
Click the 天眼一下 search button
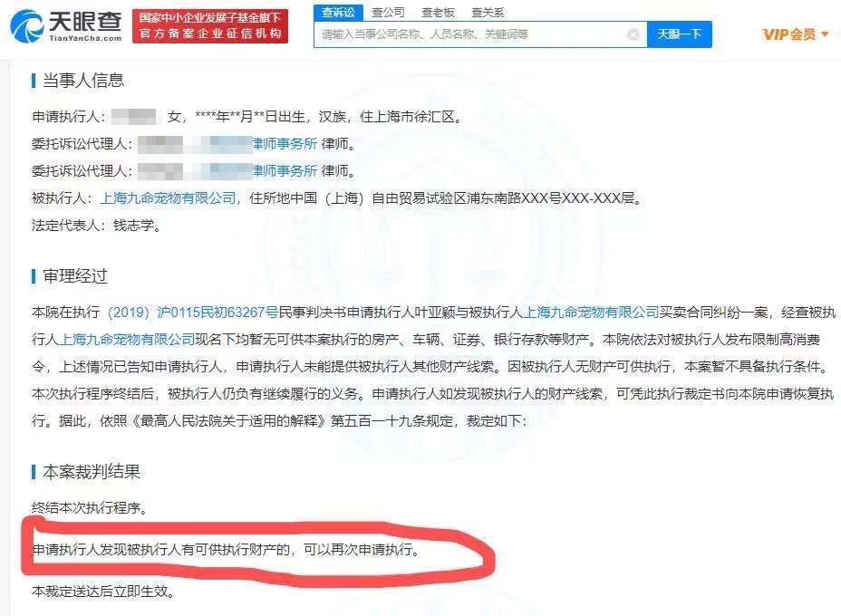tap(680, 34)
